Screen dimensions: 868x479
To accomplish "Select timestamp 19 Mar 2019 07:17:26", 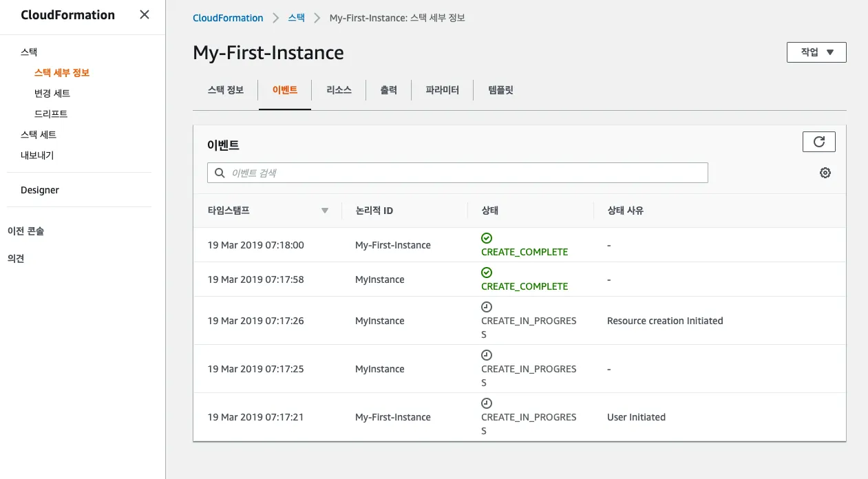I will point(256,321).
